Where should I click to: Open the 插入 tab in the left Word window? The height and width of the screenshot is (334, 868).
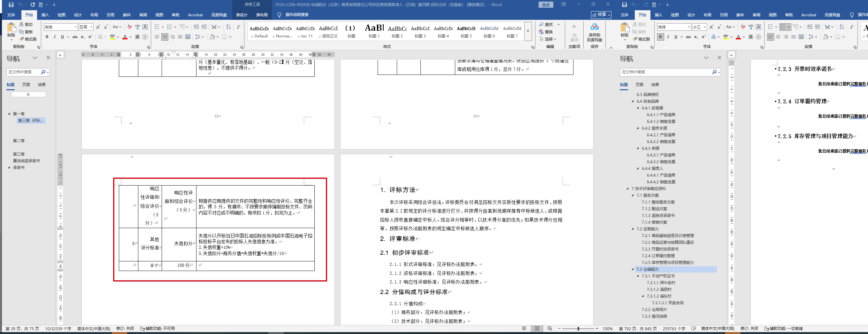click(x=45, y=15)
